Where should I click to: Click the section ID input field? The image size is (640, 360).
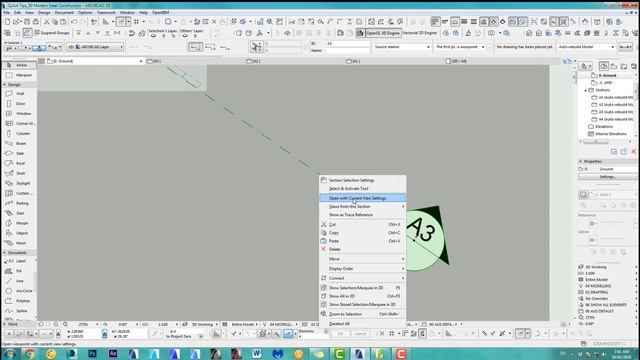click(x=347, y=43)
